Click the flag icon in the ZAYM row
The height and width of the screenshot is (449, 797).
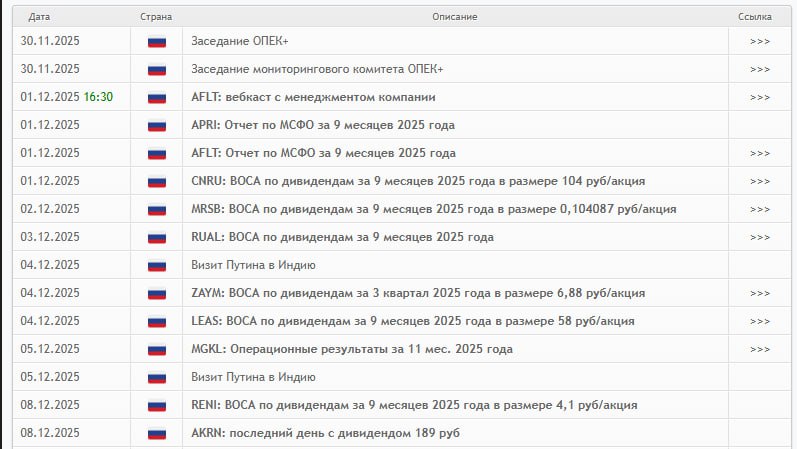tap(156, 293)
